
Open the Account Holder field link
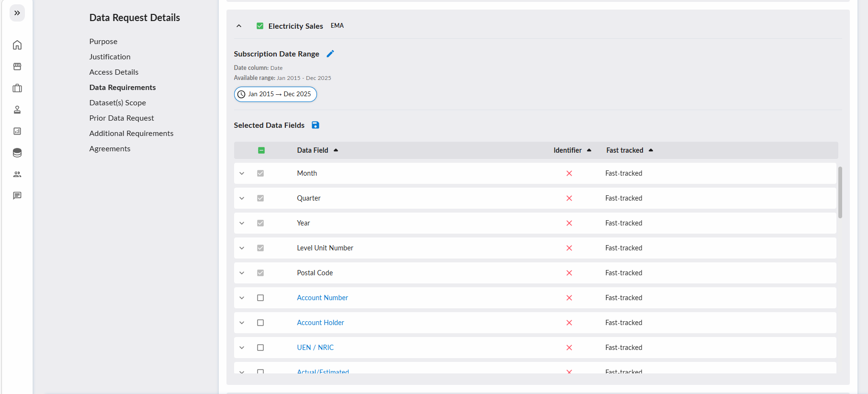pyautogui.click(x=320, y=323)
